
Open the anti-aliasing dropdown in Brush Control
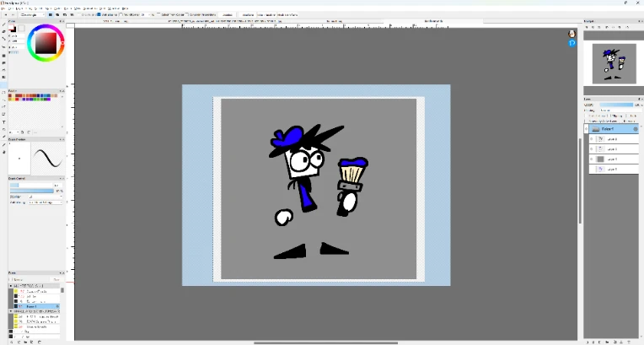[46, 202]
